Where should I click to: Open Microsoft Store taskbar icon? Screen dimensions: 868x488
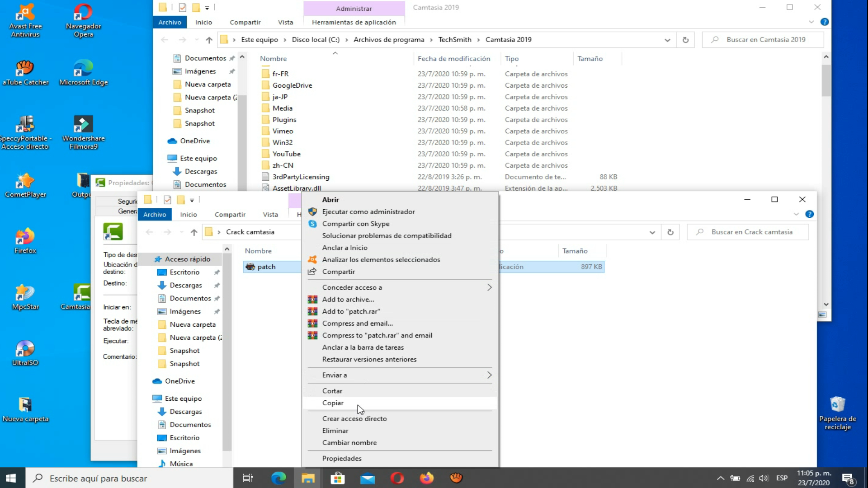click(337, 478)
